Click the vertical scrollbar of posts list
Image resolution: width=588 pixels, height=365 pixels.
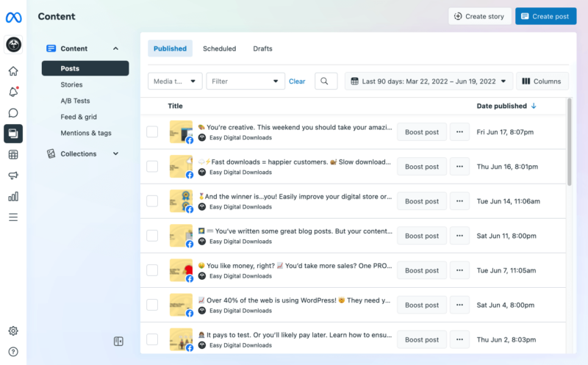(568, 143)
